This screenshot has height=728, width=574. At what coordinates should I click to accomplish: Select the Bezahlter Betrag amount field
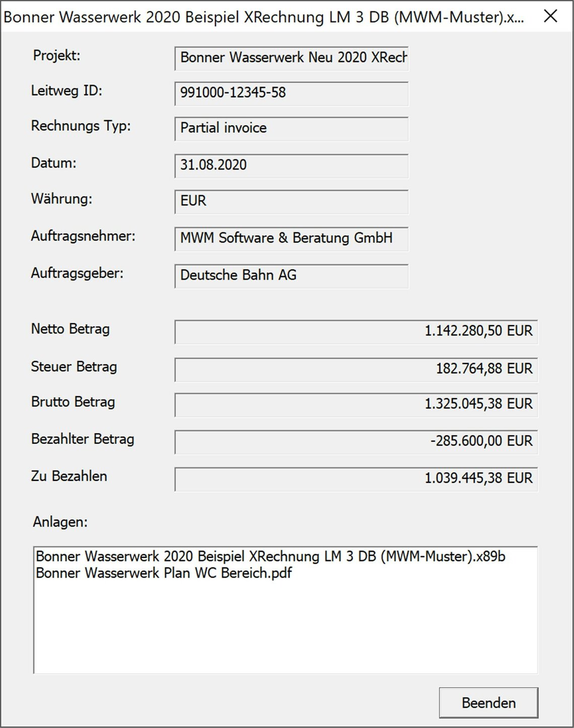356,442
